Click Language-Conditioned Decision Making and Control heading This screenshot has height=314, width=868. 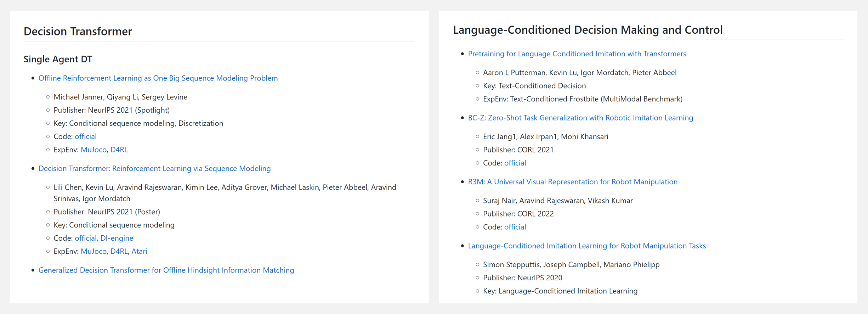point(588,30)
